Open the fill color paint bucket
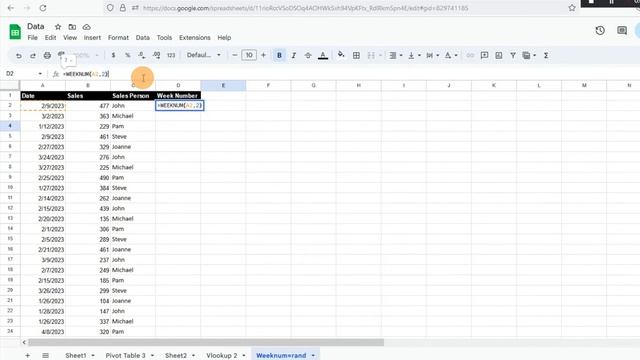Image resolution: width=640 pixels, height=360 pixels. pos(341,55)
